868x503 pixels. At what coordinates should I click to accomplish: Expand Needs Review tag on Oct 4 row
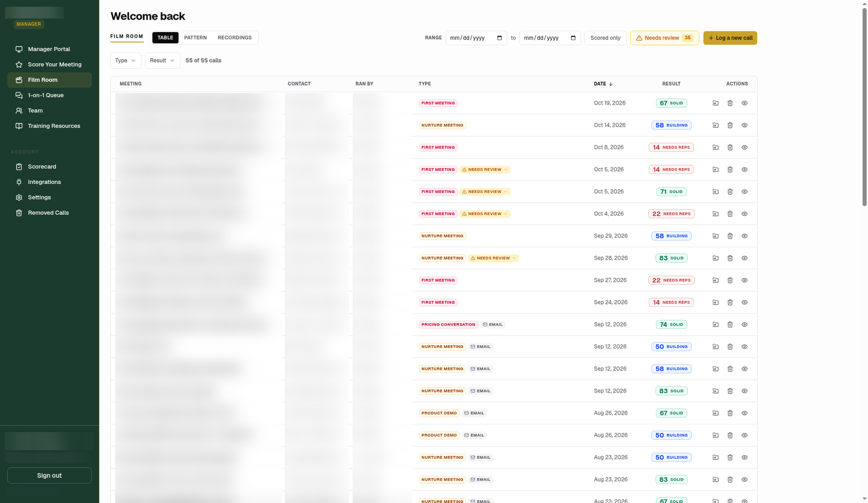485,214
